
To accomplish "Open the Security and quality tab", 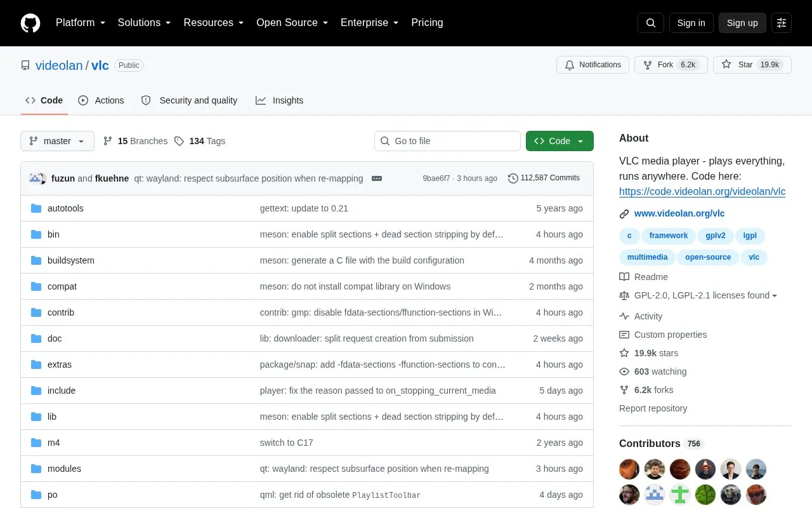I will [189, 100].
